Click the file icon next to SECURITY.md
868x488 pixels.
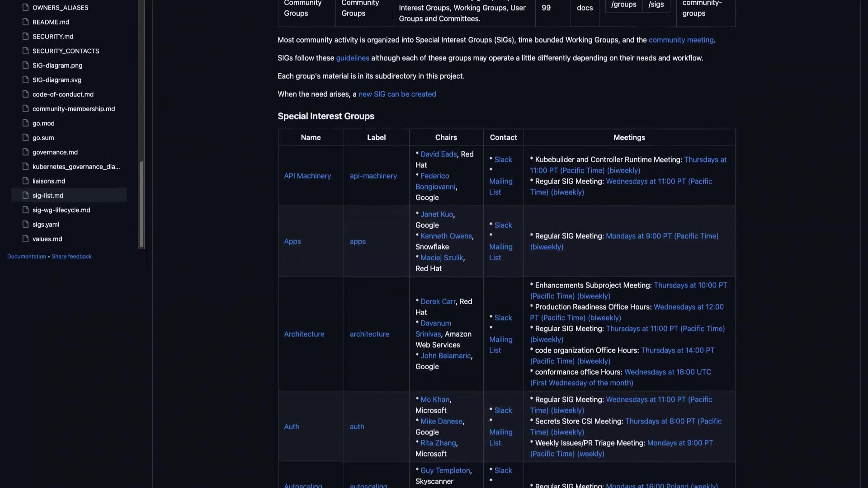pyautogui.click(x=26, y=36)
